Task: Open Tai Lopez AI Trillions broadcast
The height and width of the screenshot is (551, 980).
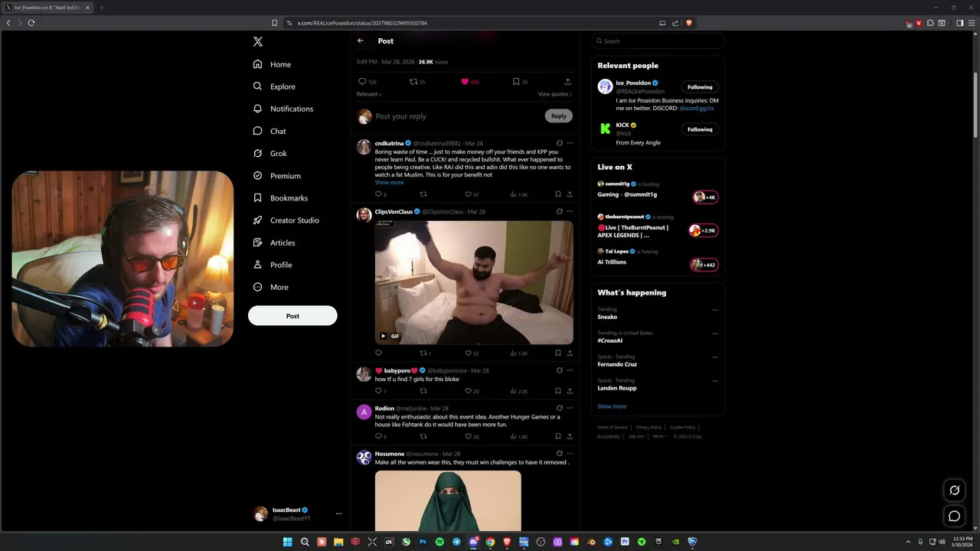Action: (658, 257)
